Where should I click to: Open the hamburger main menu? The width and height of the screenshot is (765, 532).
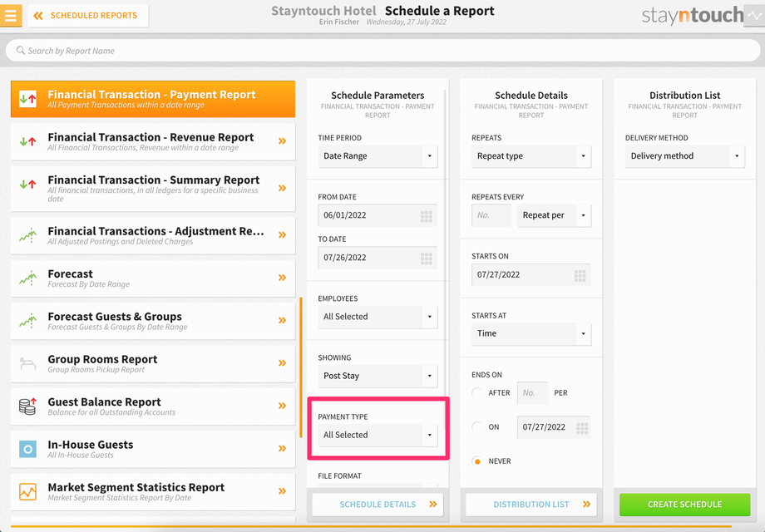pos(11,15)
